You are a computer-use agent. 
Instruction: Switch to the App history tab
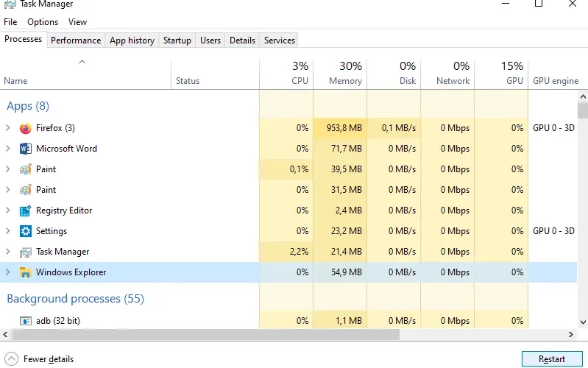coord(132,40)
